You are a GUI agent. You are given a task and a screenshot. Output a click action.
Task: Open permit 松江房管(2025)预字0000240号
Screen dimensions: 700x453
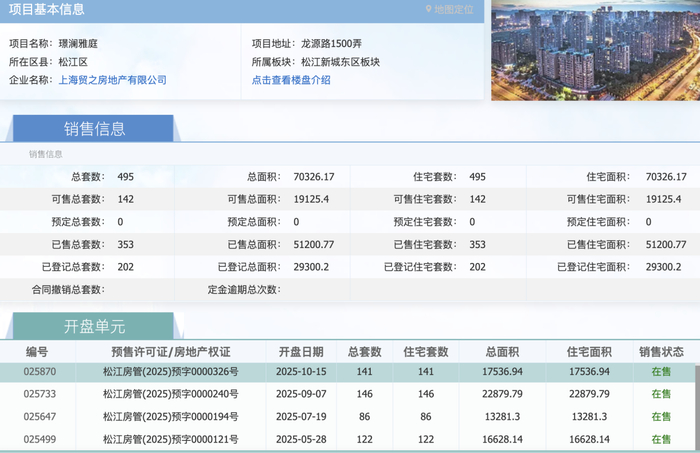point(170,394)
